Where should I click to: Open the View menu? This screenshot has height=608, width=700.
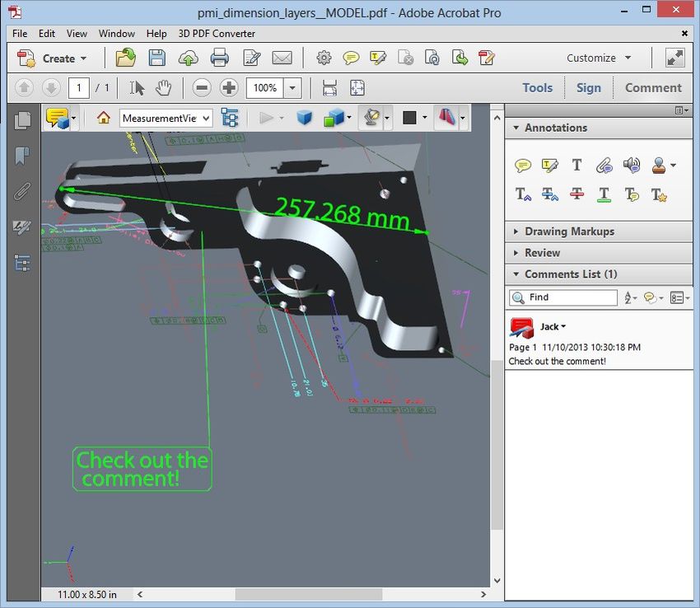77,34
